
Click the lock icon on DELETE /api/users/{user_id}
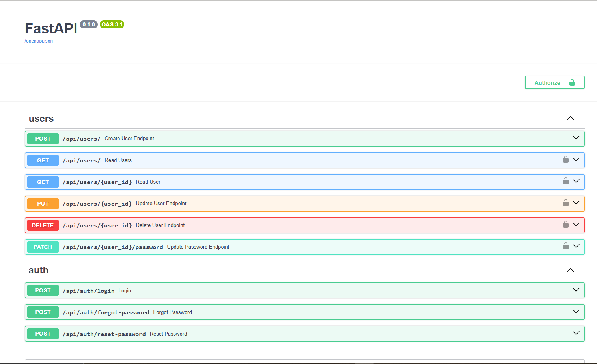565,224
